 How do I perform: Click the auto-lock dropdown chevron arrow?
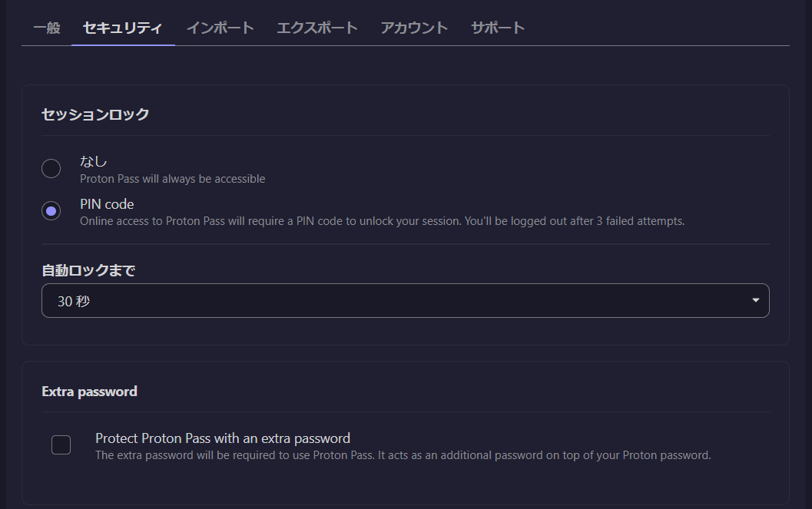(x=754, y=300)
